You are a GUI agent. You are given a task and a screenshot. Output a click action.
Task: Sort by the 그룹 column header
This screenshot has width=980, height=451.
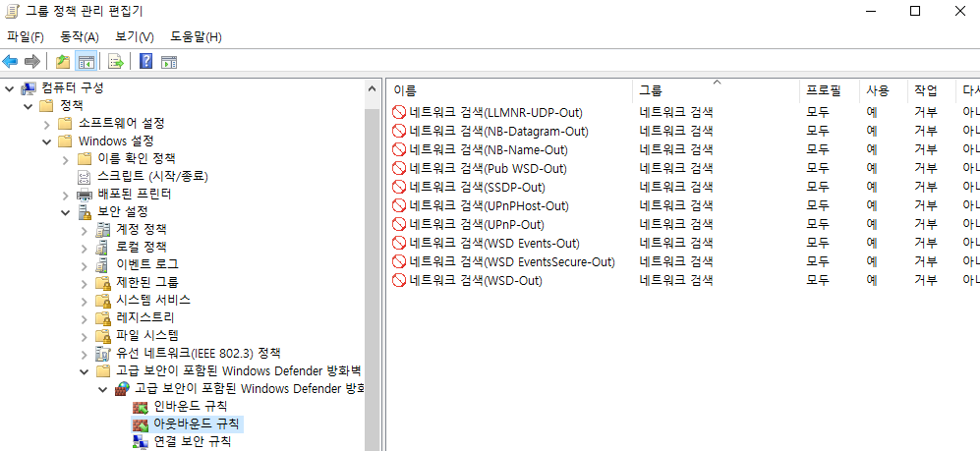pyautogui.click(x=716, y=90)
